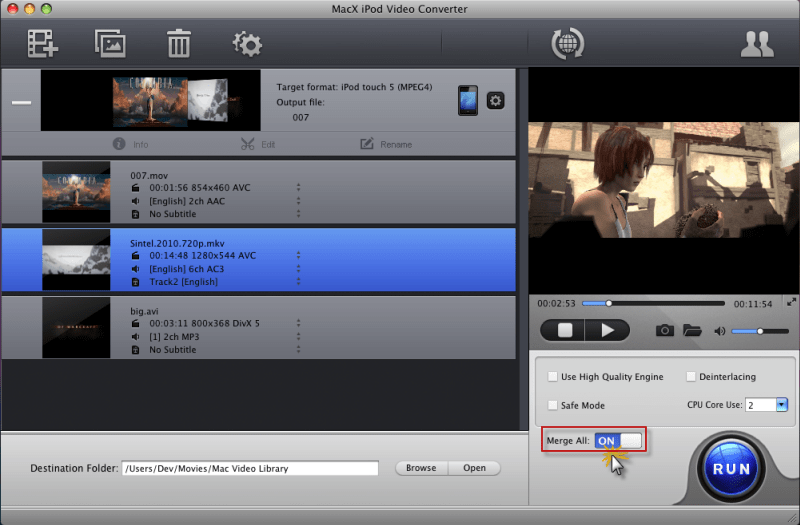Open audio track selector for Sintel 6ch AC3
This screenshot has width=800, height=525.
coord(298,269)
